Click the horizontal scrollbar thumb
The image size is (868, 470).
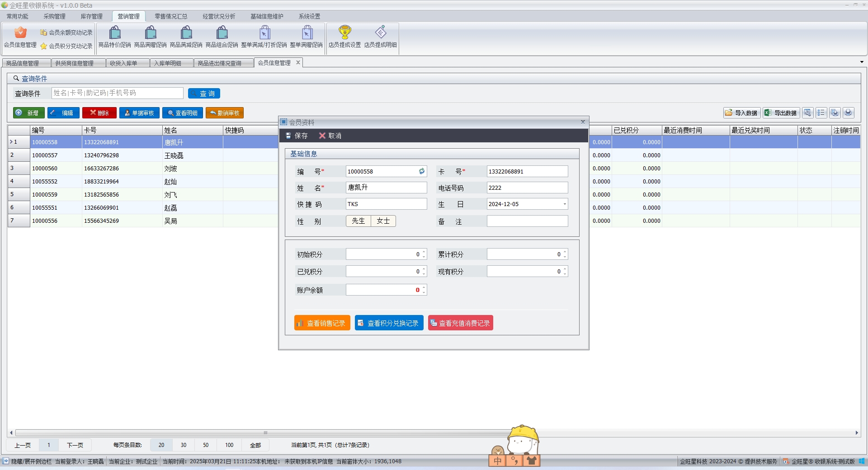265,432
